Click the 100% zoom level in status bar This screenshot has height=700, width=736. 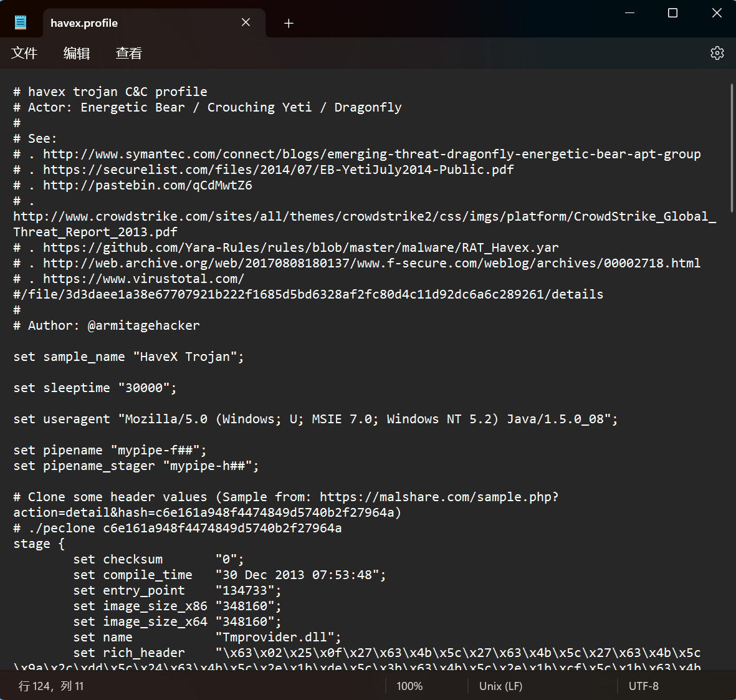[x=409, y=686]
